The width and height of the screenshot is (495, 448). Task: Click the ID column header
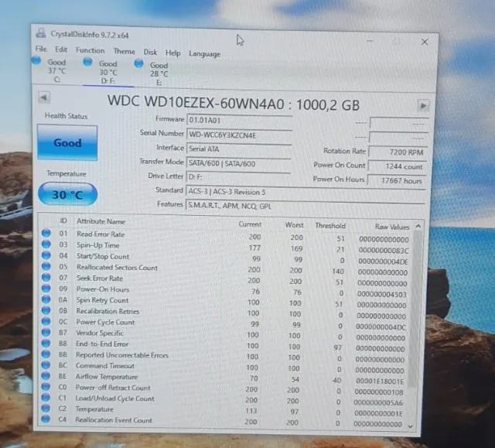[x=63, y=221]
